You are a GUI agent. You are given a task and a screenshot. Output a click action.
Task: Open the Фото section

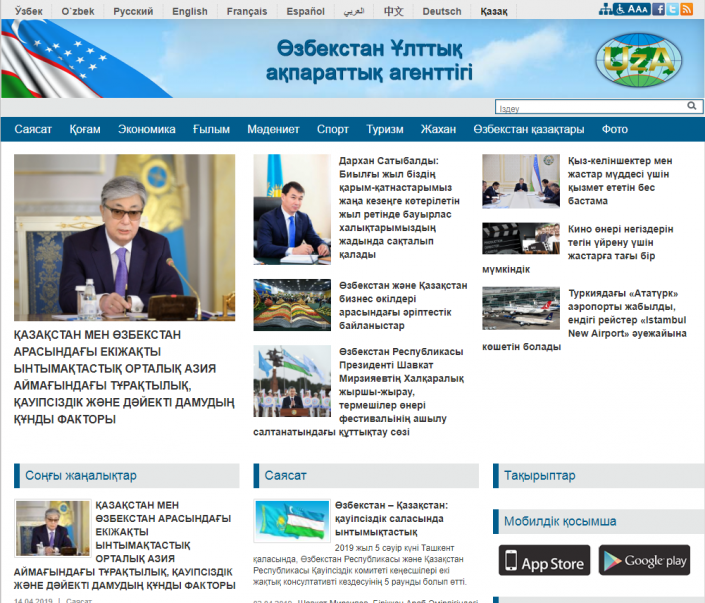pos(615,130)
